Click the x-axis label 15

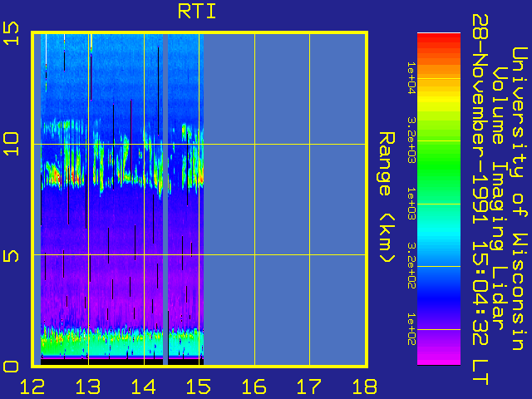199,387
